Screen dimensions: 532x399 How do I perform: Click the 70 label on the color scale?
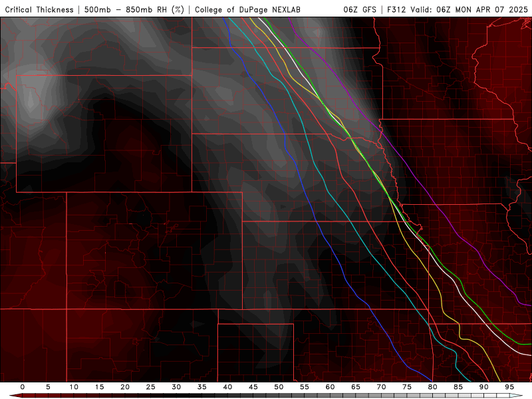pyautogui.click(x=381, y=387)
